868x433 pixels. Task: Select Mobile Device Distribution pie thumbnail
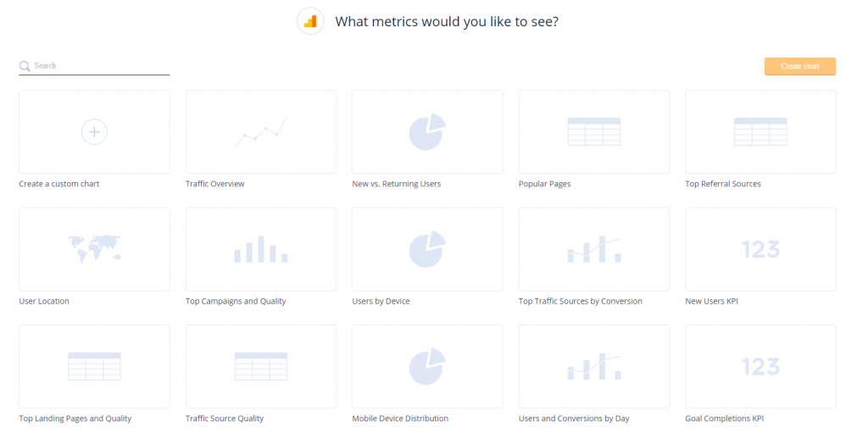click(427, 366)
